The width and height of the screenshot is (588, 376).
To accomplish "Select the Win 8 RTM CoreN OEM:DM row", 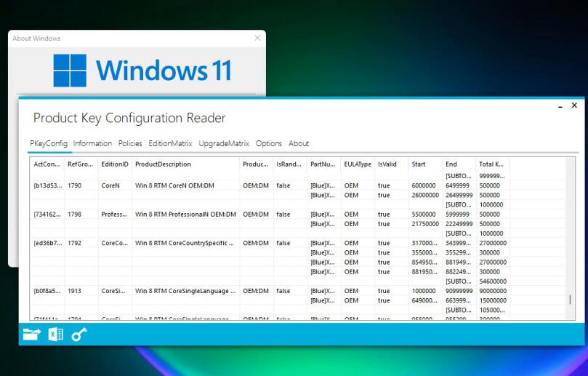I will pos(298,185).
